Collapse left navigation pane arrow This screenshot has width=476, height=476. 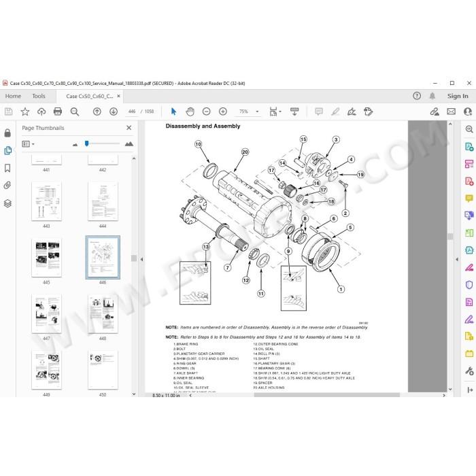(141, 259)
